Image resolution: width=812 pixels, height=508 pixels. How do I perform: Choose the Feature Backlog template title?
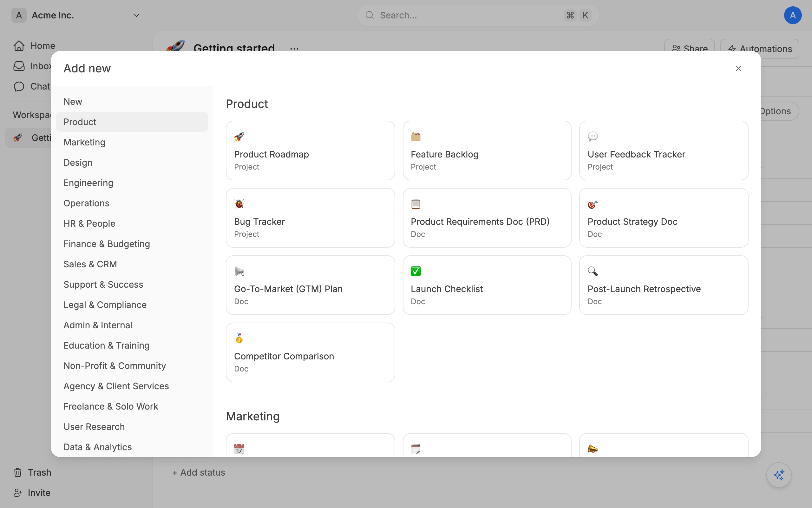[x=444, y=154]
